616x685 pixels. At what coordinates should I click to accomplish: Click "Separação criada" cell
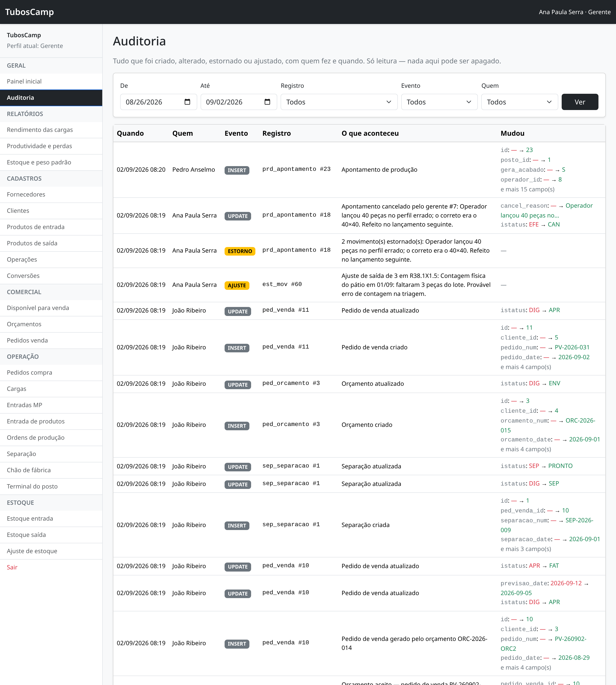pos(366,525)
